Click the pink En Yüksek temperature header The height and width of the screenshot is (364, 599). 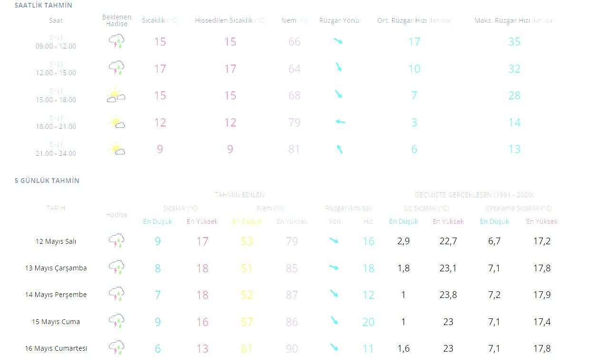(x=202, y=221)
